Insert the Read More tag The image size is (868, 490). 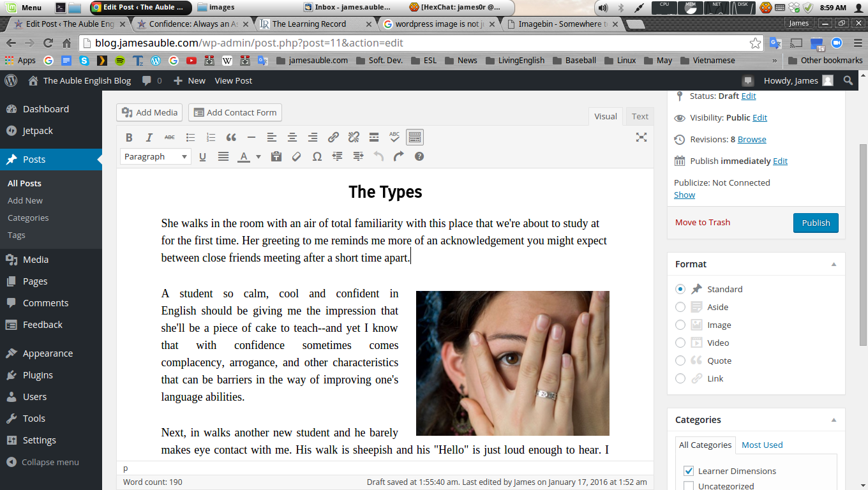pos(374,137)
